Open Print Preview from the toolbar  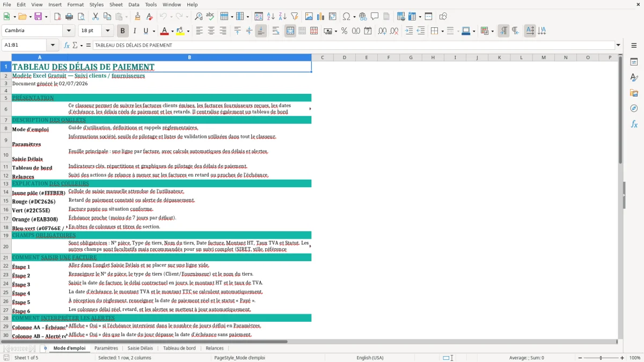[80, 17]
